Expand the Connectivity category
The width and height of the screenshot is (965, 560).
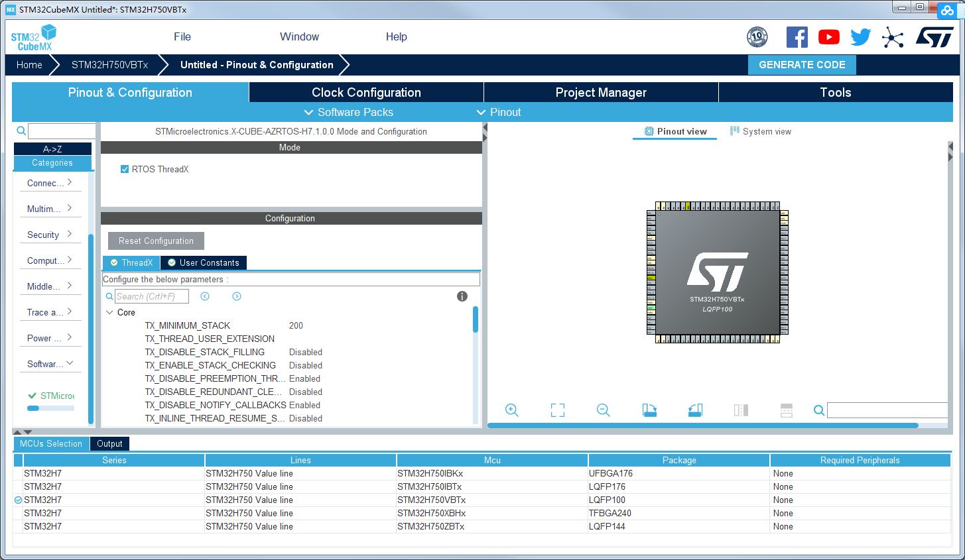[x=50, y=183]
